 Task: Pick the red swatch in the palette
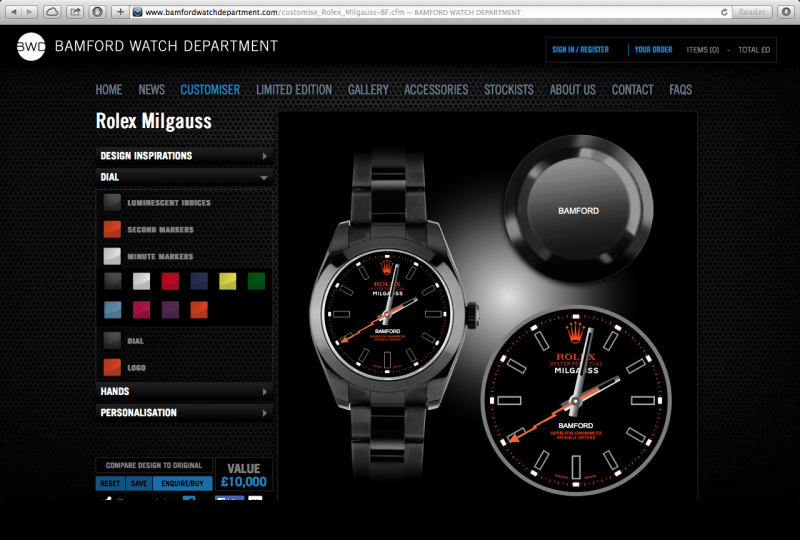click(x=170, y=281)
